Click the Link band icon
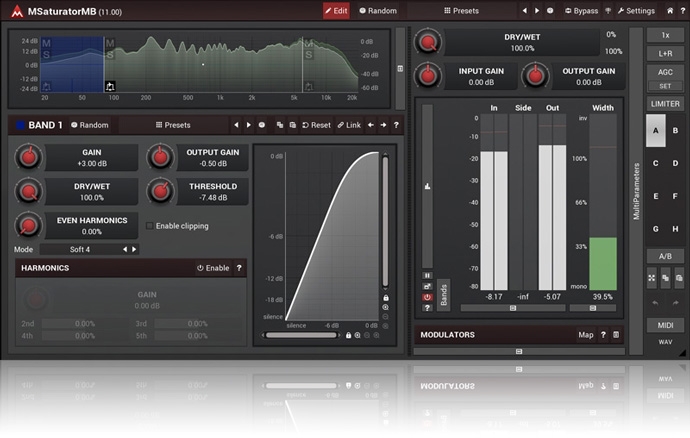This screenshot has width=690, height=438. pos(348,125)
